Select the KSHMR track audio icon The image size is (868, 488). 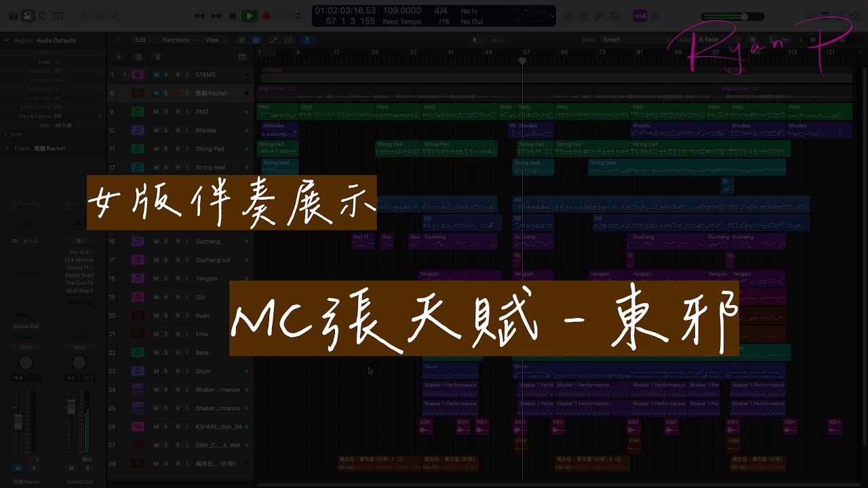coord(138,426)
